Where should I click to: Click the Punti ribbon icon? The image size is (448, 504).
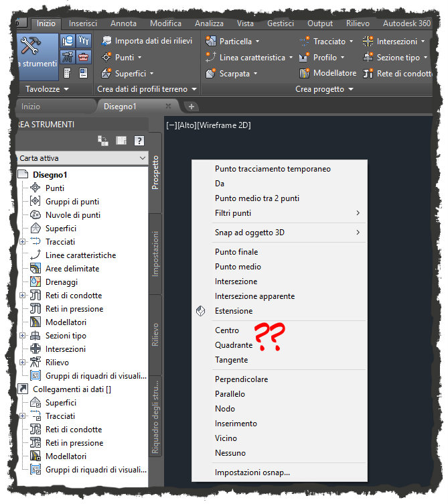tap(106, 57)
